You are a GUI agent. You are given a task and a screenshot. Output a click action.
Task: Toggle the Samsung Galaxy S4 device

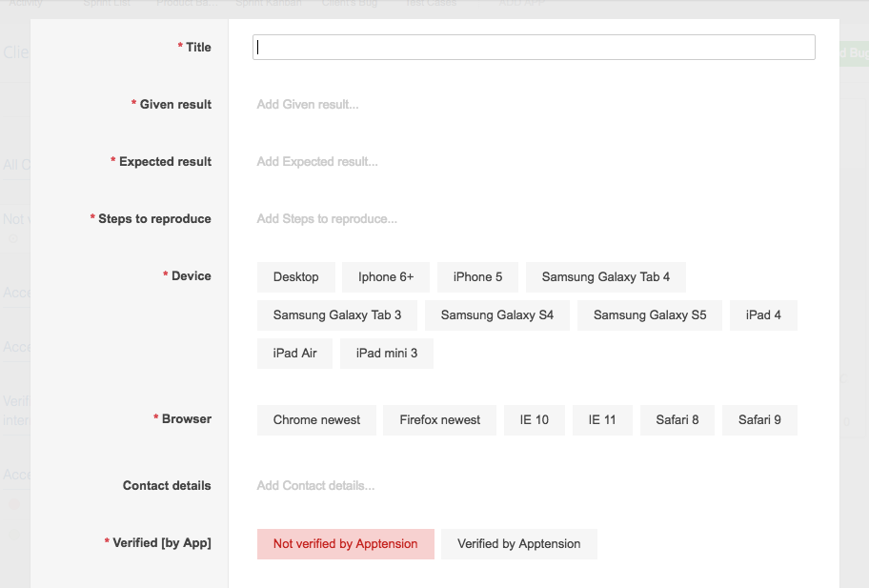click(496, 314)
